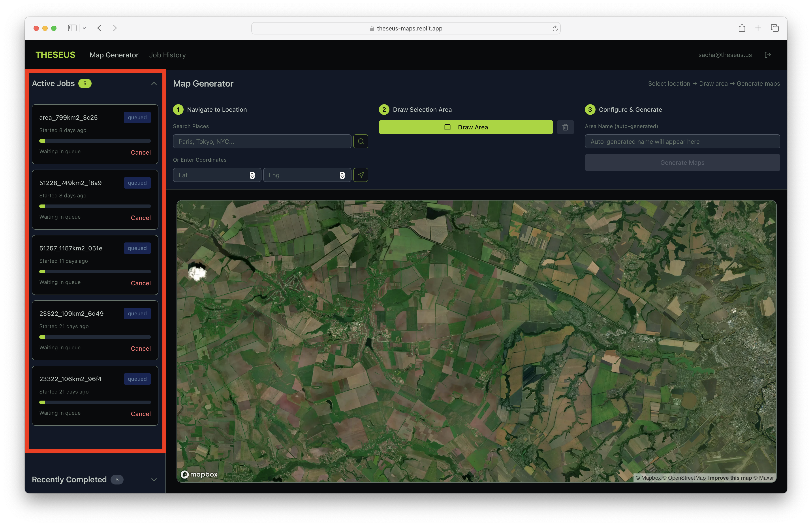This screenshot has height=526, width=812.
Task: Cancel the area_799km2_3c25 job
Action: [141, 152]
